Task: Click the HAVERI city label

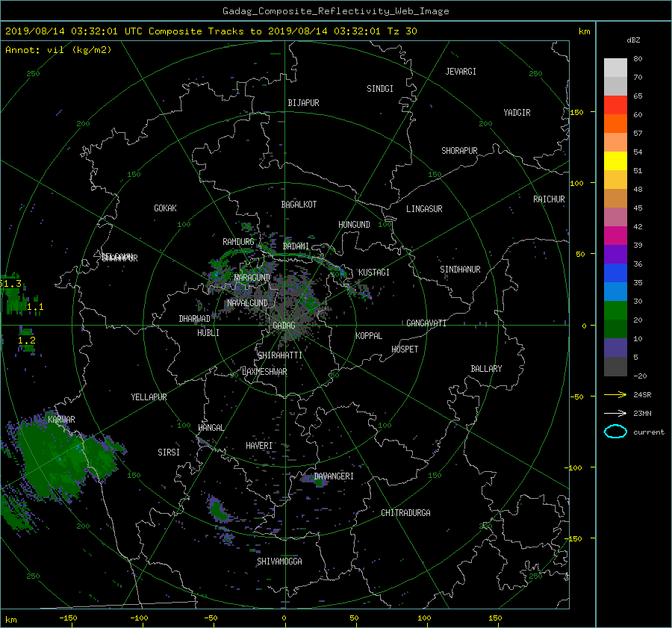Action: tap(259, 447)
